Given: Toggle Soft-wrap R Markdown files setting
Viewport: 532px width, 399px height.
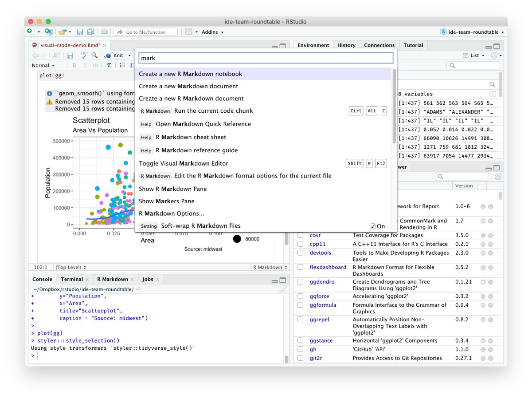Looking at the screenshot, I should pyautogui.click(x=373, y=226).
